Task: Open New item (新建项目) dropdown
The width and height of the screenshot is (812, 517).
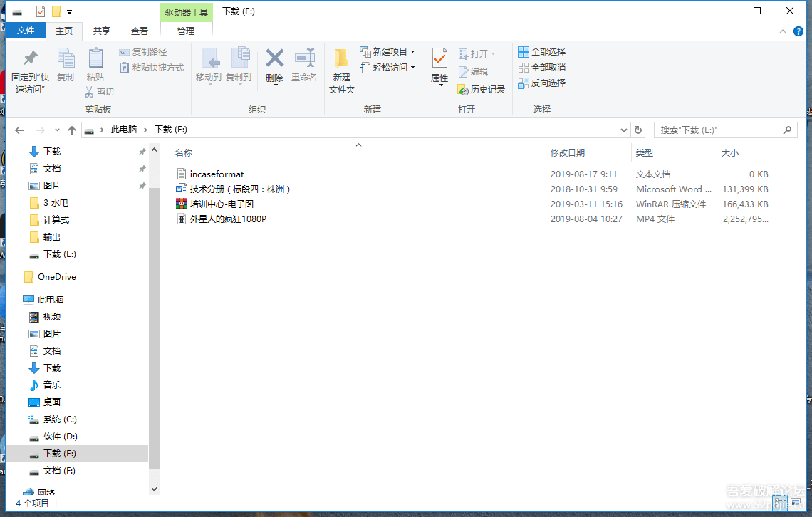Action: pyautogui.click(x=387, y=52)
